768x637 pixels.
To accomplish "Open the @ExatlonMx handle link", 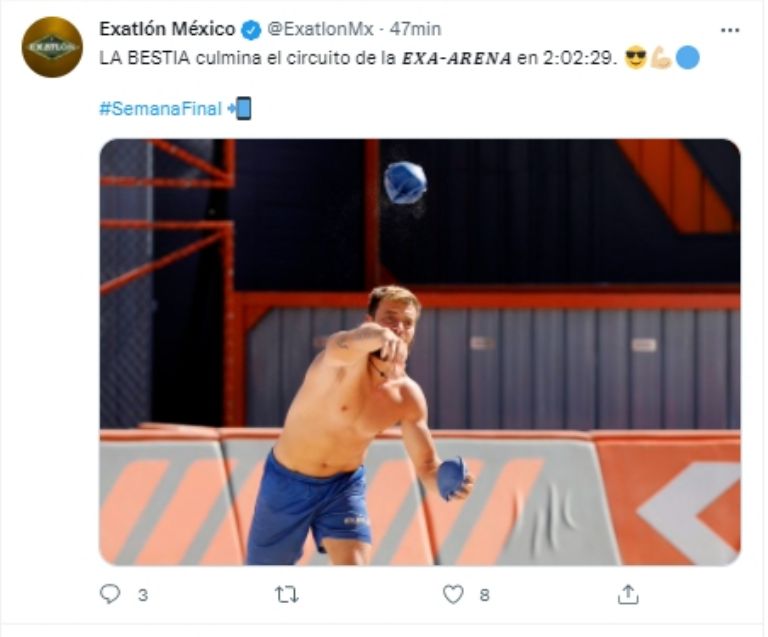I will coord(320,30).
